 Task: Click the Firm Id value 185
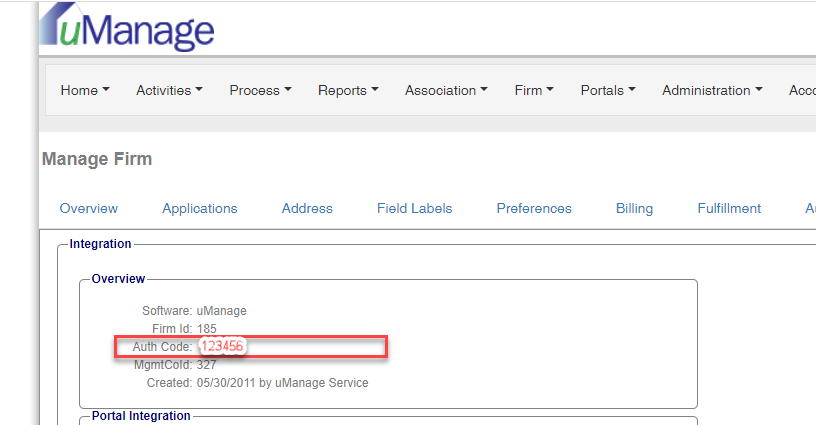click(x=207, y=329)
